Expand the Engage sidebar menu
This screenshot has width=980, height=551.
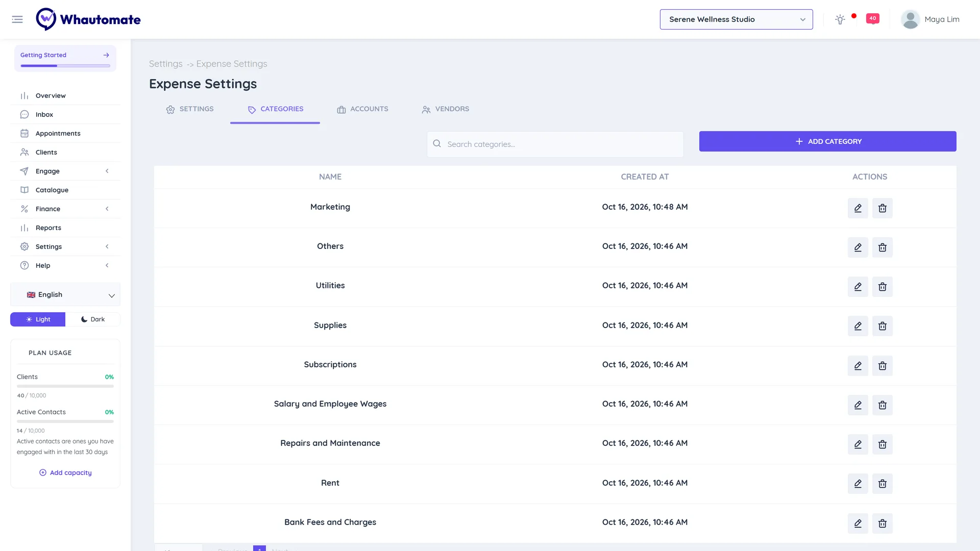[x=65, y=171]
